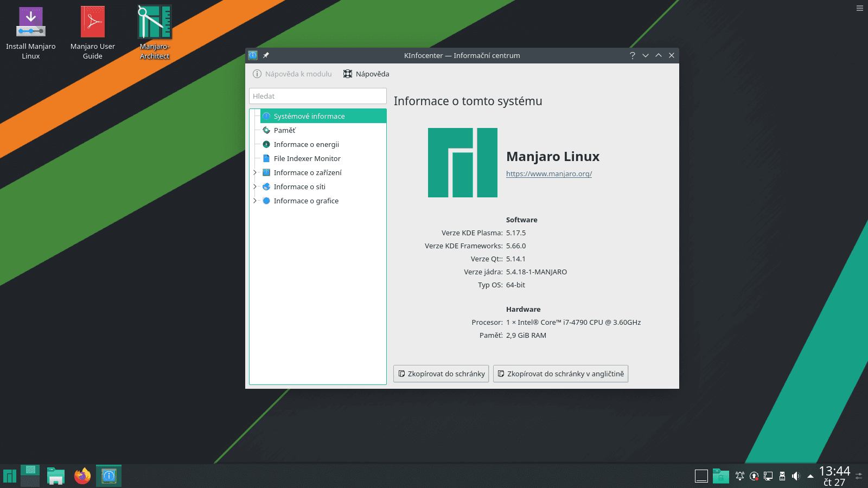This screenshot has width=868, height=488.
Task: Open the desktop hamburger menu
Action: 859,8
